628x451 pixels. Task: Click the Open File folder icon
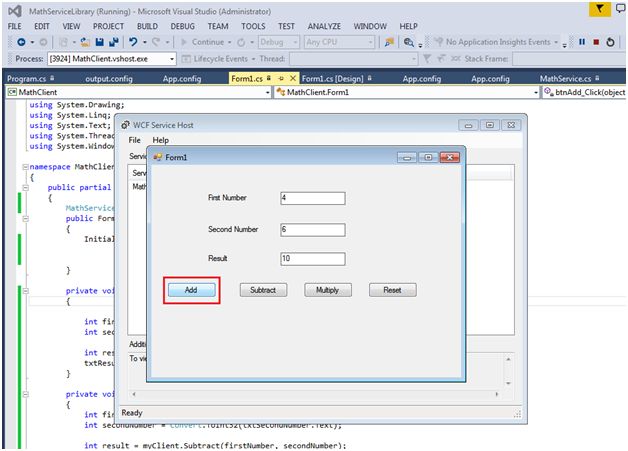(85, 42)
